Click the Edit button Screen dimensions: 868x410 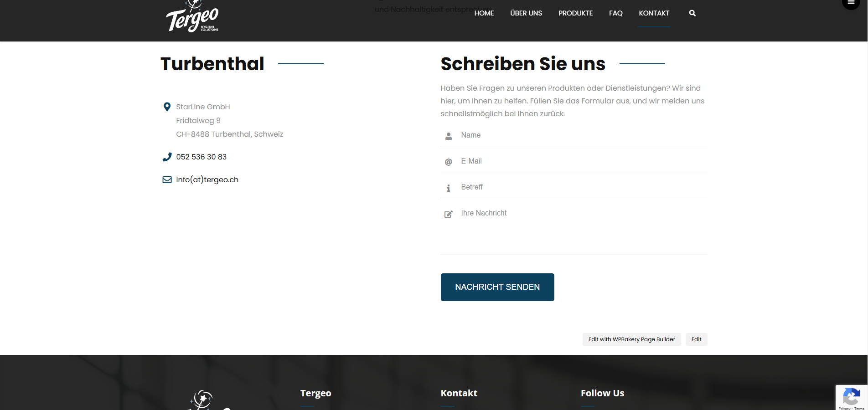696,339
